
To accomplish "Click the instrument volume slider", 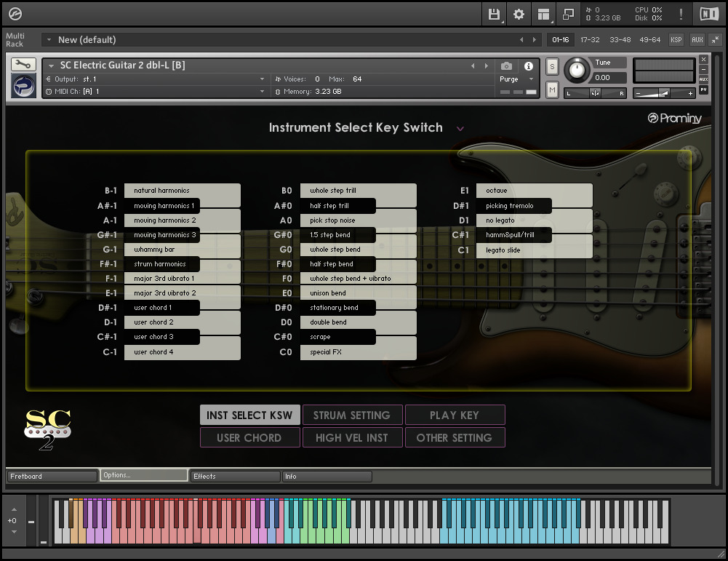I will click(x=665, y=94).
